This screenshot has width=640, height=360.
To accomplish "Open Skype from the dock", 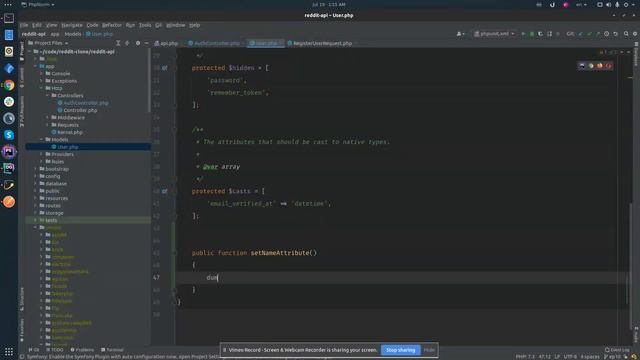I will [9, 135].
